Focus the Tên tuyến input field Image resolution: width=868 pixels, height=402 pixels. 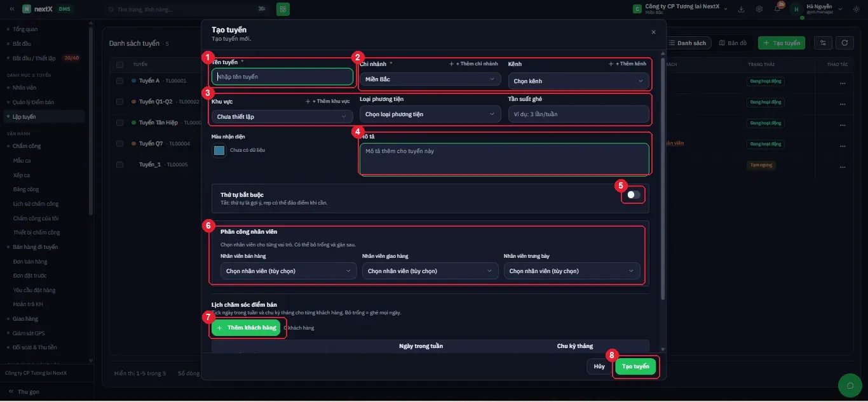pos(282,76)
